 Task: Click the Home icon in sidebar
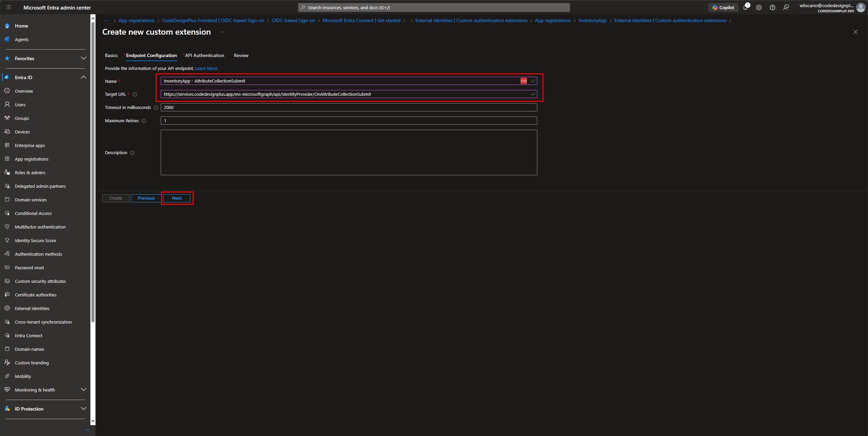pyautogui.click(x=7, y=26)
